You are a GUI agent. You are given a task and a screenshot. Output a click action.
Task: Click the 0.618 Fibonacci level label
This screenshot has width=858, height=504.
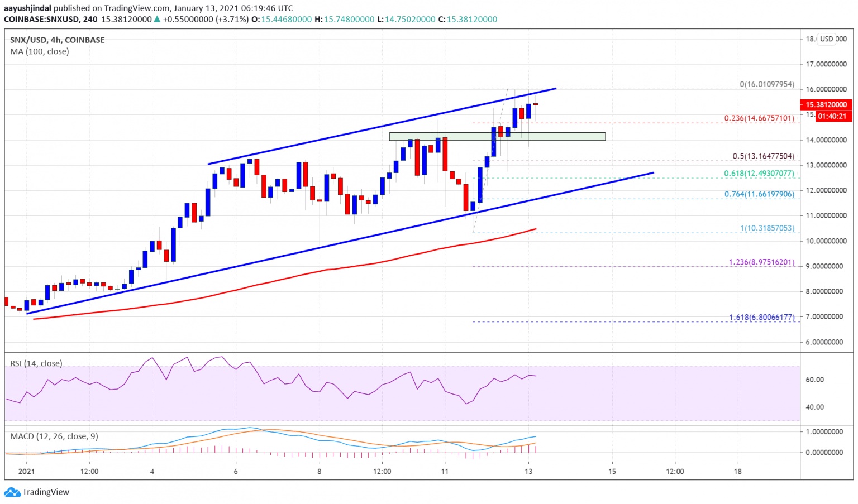(759, 173)
